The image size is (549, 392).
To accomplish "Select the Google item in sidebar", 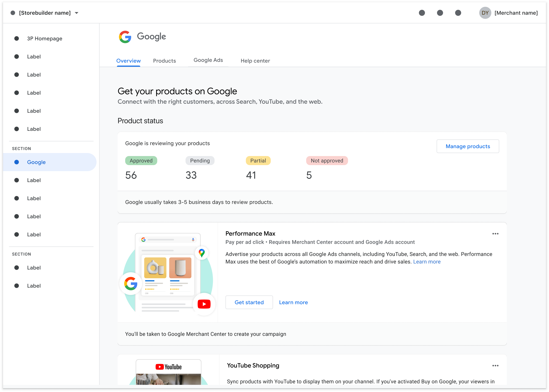I will click(x=36, y=162).
